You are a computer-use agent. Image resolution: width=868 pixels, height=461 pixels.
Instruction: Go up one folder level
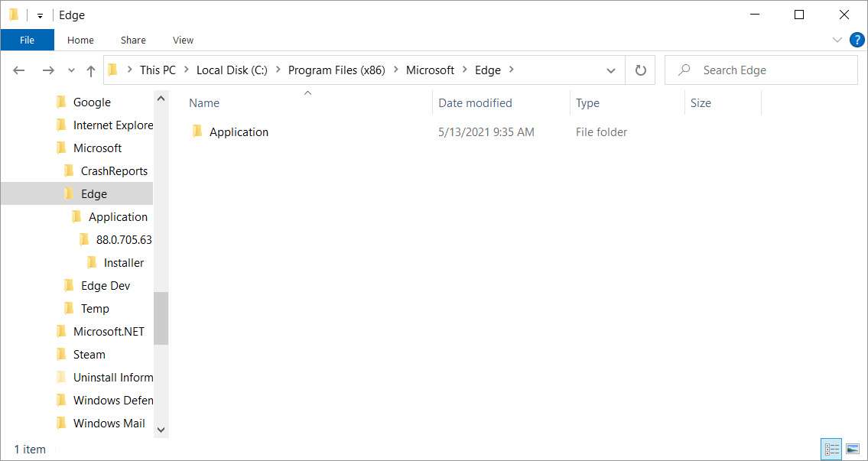pyautogui.click(x=91, y=70)
